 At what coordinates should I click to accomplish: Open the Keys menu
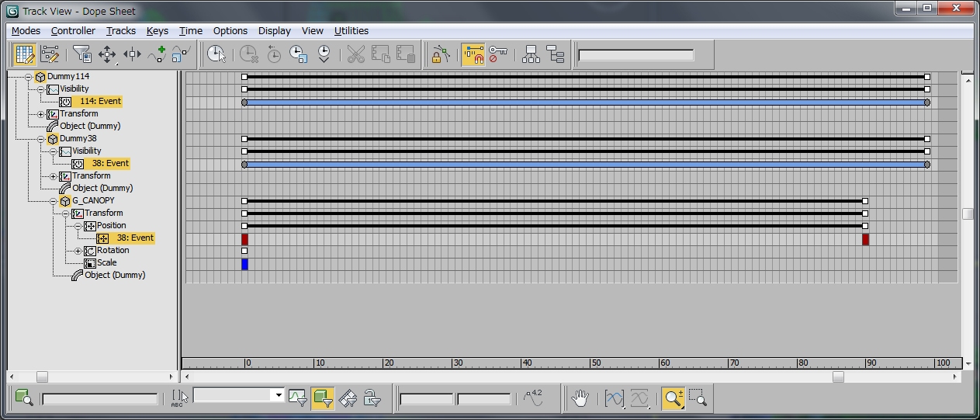158,31
